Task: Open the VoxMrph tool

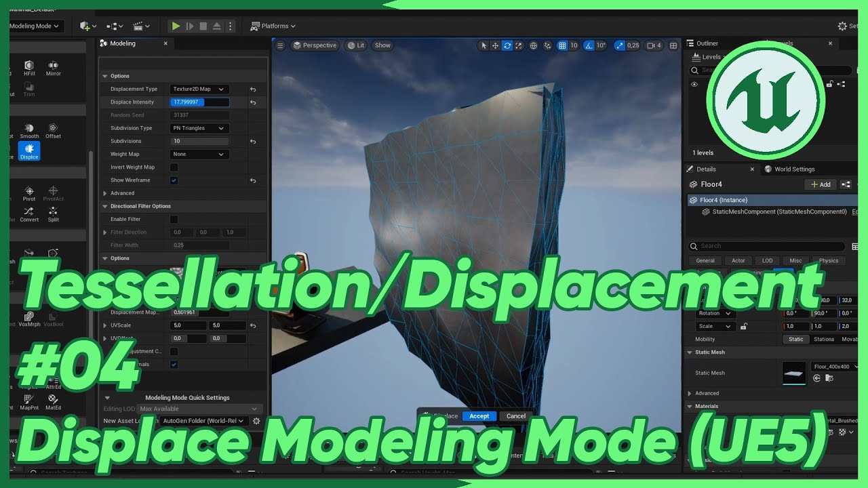Action: 29,319
